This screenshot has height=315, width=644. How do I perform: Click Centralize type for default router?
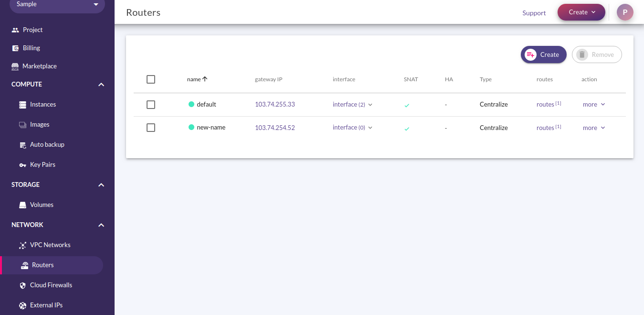494,104
